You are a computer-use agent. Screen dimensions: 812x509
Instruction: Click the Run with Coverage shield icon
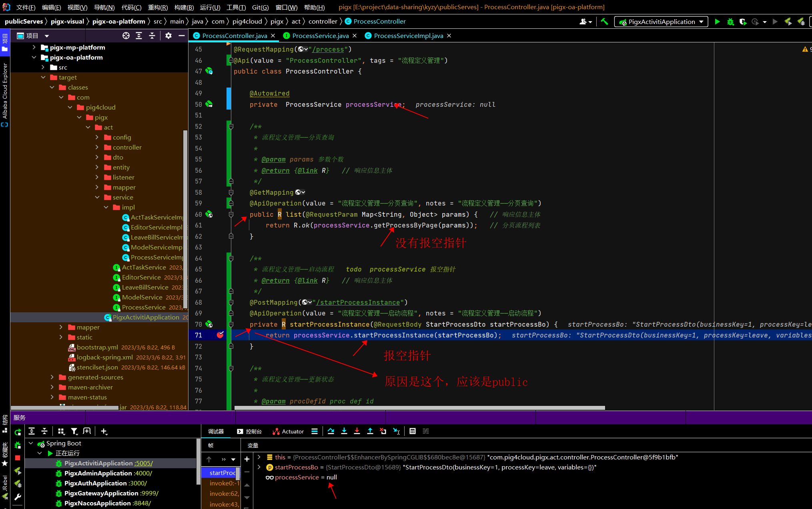coord(743,22)
